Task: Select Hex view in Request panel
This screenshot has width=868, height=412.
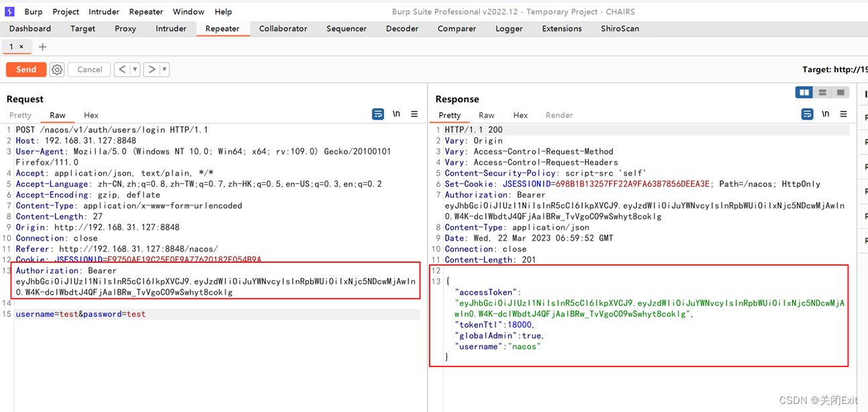Action: click(x=91, y=115)
